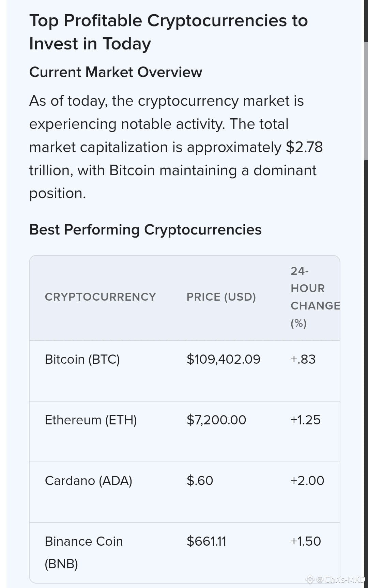
Task: Click the Top Profitable Cryptocurrencies article title
Action: click(x=169, y=32)
